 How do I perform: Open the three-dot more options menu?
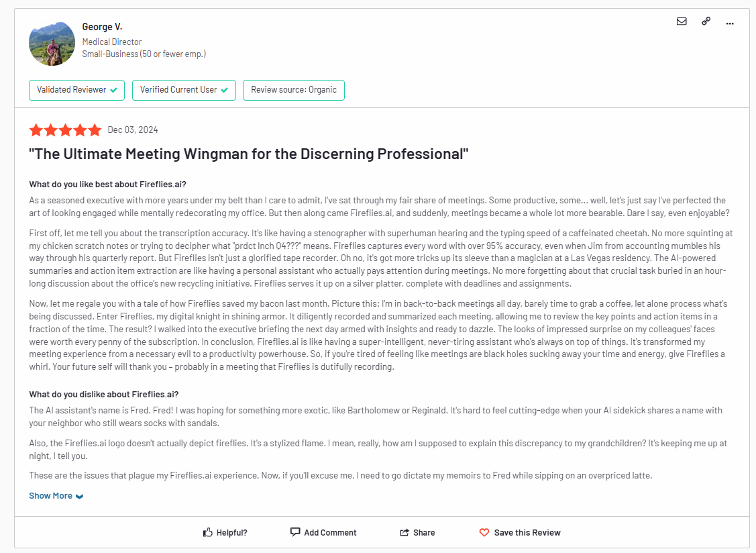coord(729,23)
